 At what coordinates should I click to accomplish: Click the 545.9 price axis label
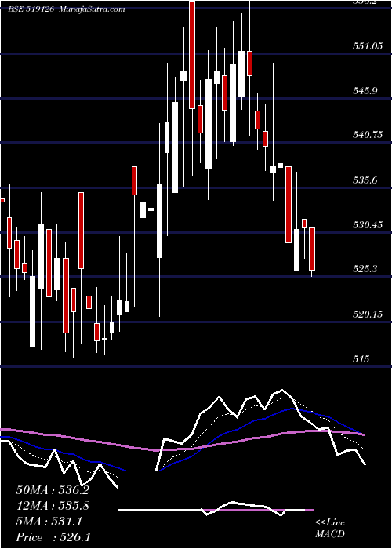pyautogui.click(x=365, y=90)
